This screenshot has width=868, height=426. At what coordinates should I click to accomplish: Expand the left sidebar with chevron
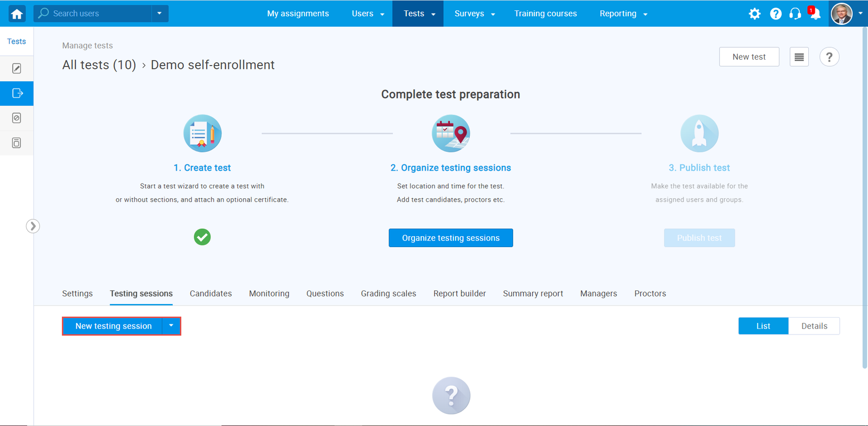pyautogui.click(x=33, y=226)
